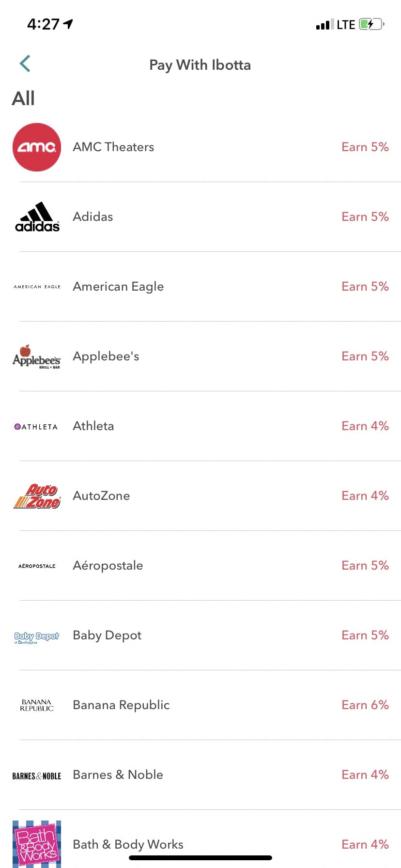
Task: Choose the American Eagle store name
Action: coord(118,287)
